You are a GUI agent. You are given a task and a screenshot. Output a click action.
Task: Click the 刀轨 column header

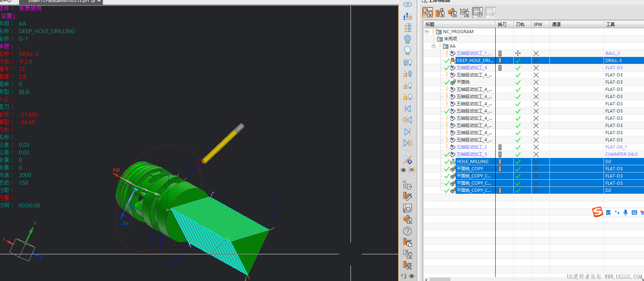click(x=520, y=24)
